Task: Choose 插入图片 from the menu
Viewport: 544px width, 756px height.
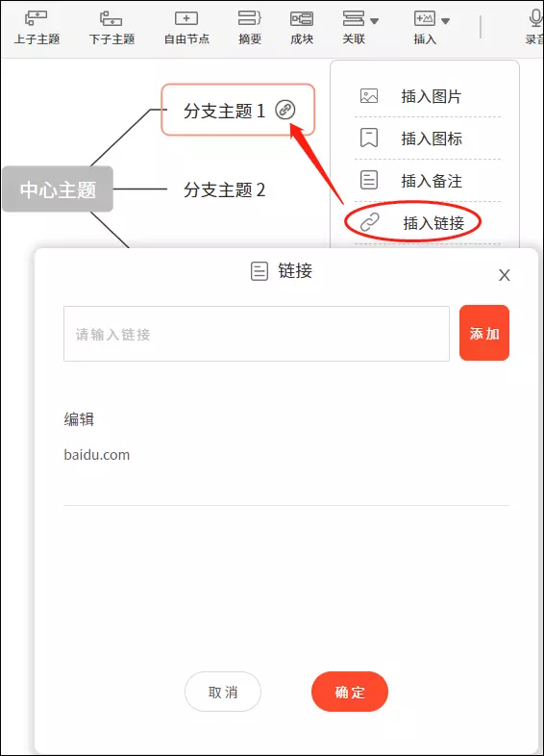Action: pos(428,96)
